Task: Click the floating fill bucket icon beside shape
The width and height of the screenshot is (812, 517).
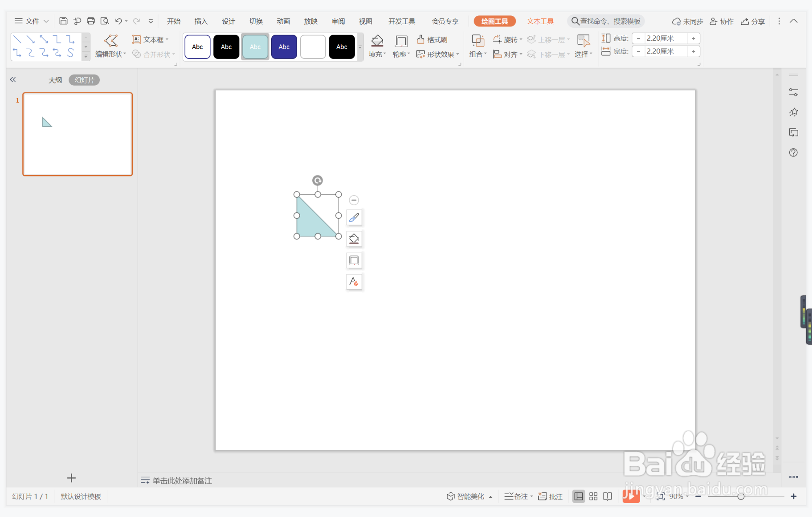Action: click(354, 239)
